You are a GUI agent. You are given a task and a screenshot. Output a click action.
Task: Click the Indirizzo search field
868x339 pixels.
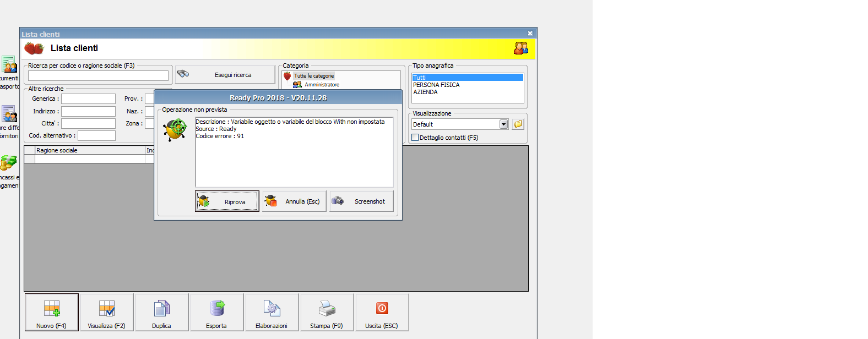tap(88, 111)
